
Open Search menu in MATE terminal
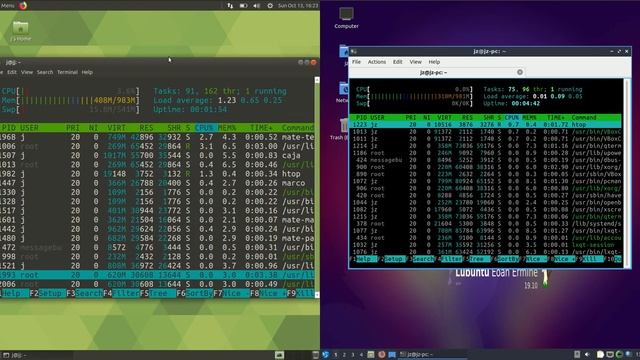(45, 72)
